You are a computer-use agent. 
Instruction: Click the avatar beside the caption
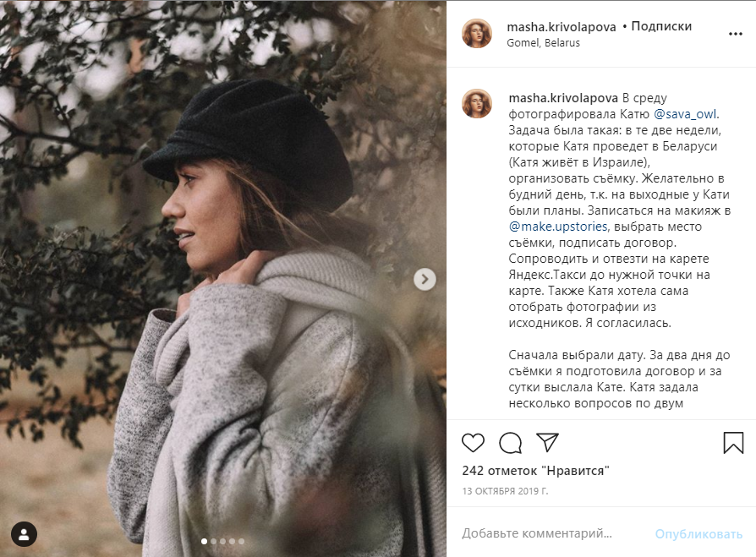tap(476, 103)
